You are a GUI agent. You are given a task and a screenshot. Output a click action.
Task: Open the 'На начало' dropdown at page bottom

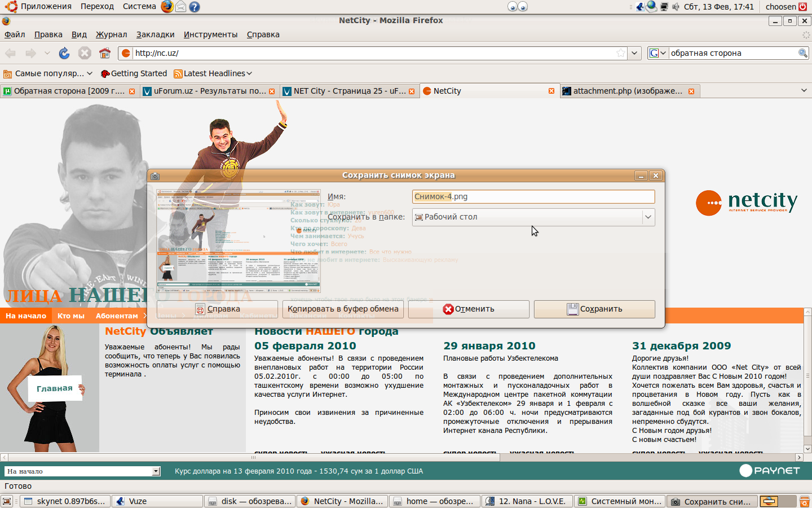[x=156, y=471]
